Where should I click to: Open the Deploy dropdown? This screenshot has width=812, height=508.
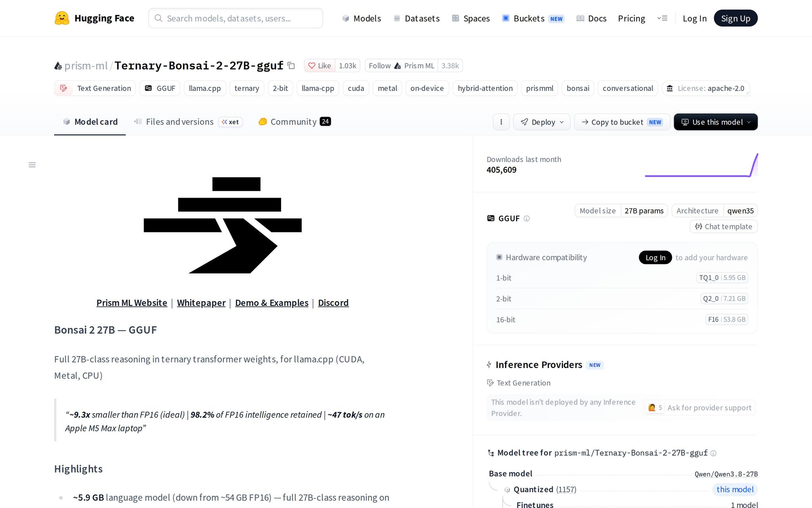[542, 122]
